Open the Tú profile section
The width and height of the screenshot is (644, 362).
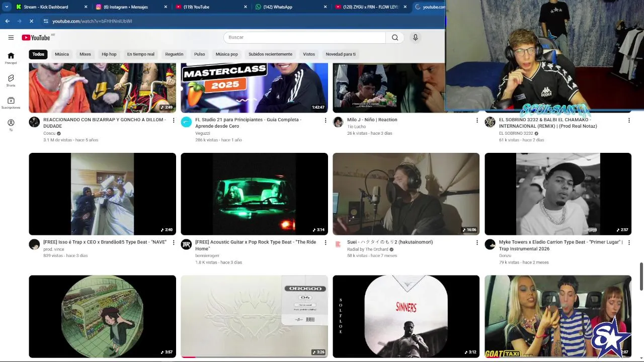click(x=11, y=125)
